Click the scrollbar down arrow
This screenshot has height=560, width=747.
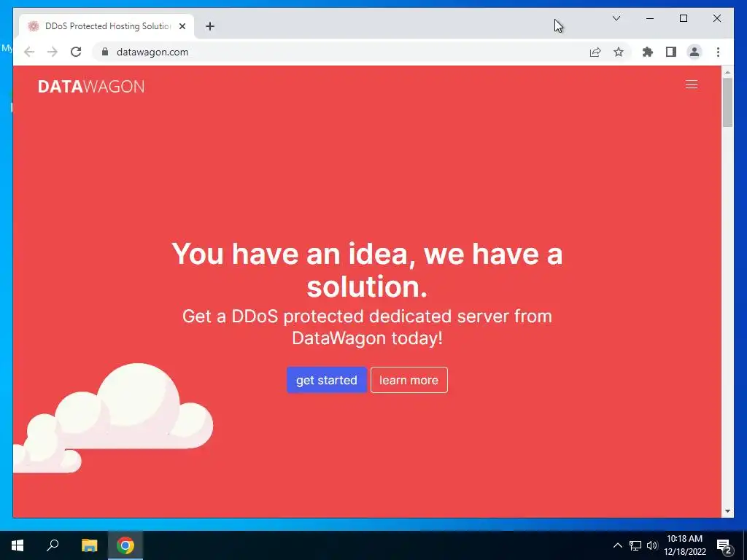[727, 511]
